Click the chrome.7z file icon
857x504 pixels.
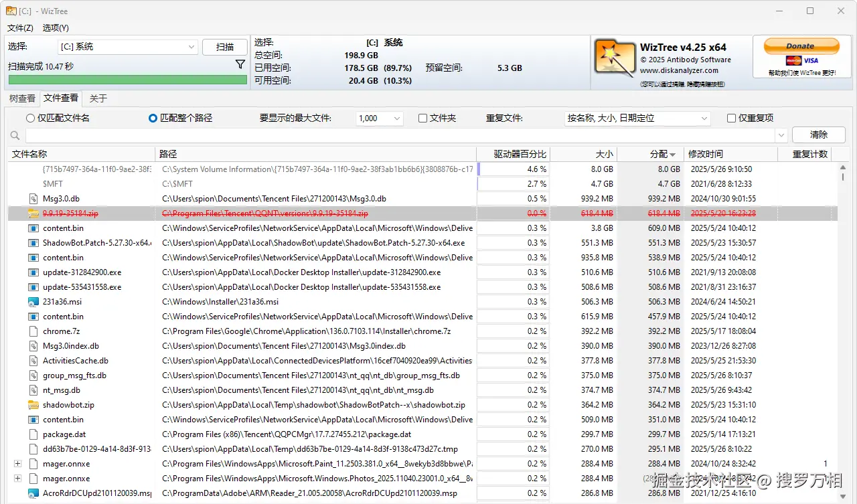click(33, 331)
